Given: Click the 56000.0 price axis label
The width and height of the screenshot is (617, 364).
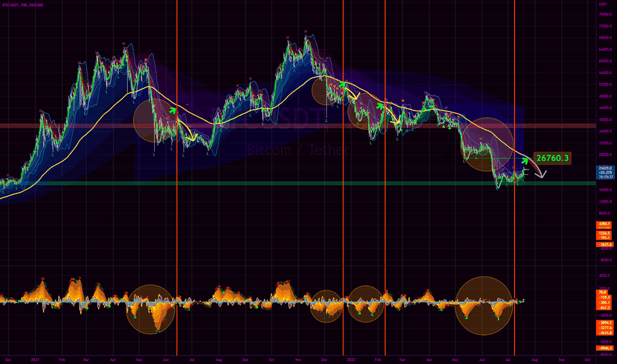Looking at the screenshot, I should click(x=605, y=73).
